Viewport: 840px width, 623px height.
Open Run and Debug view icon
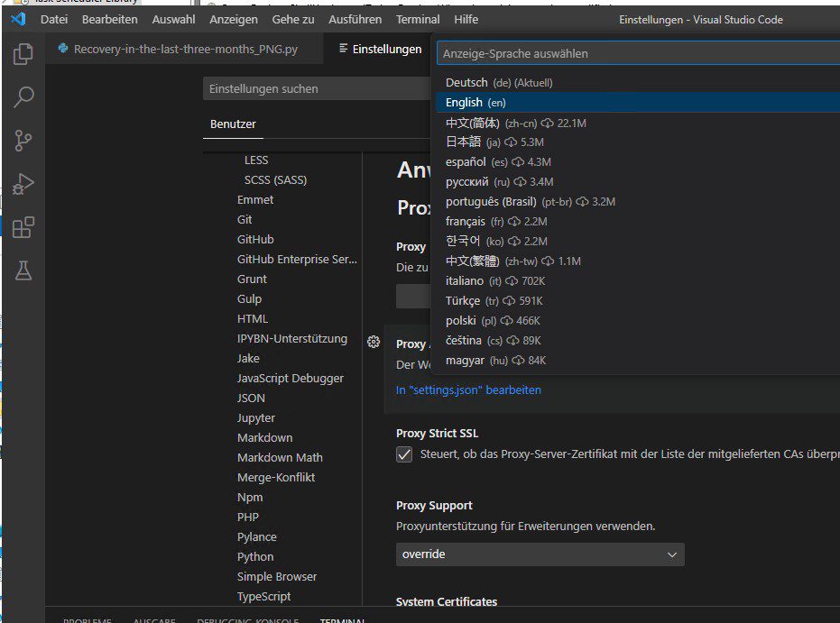pyautogui.click(x=23, y=184)
